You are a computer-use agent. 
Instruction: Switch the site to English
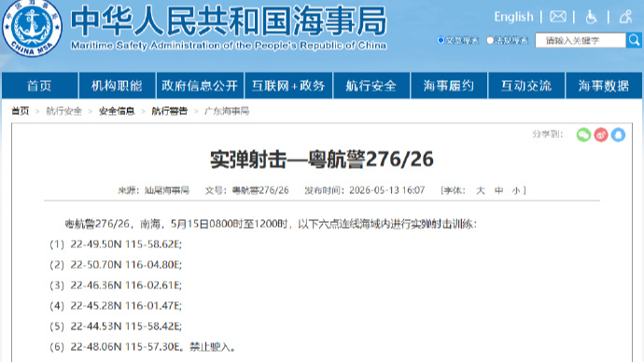513,17
